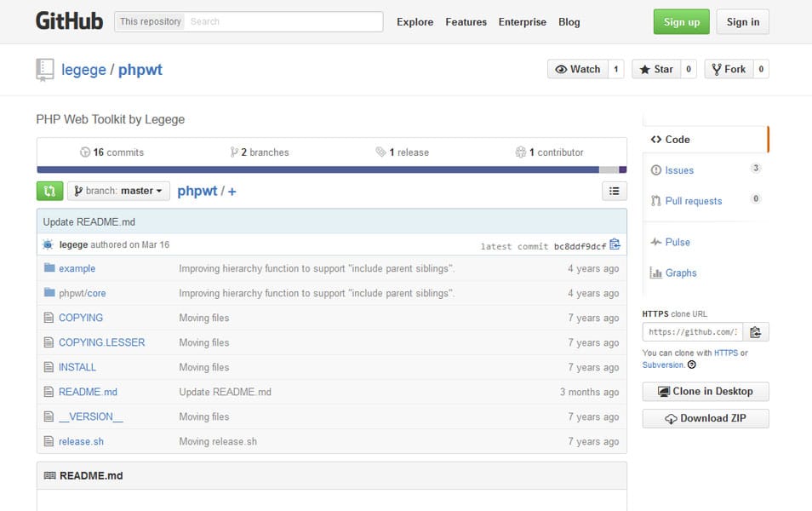This screenshot has width=812, height=511.
Task: Click the green compare branches icon button
Action: click(x=49, y=191)
